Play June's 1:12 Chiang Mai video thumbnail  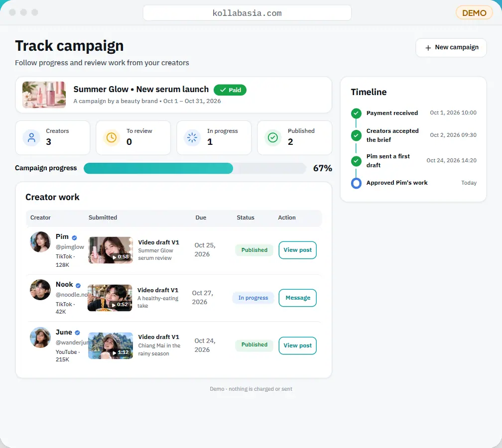coord(111,345)
